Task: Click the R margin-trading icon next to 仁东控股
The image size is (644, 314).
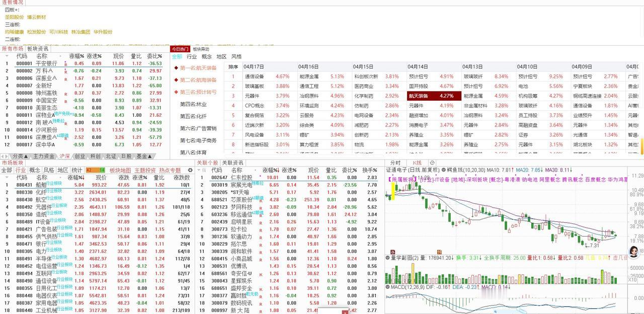Action: 260,177
